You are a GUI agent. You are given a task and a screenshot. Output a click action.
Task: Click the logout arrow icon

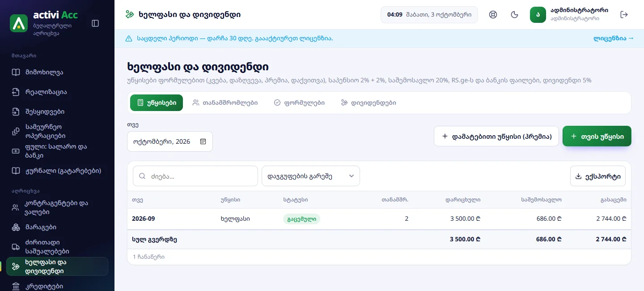pos(624,15)
